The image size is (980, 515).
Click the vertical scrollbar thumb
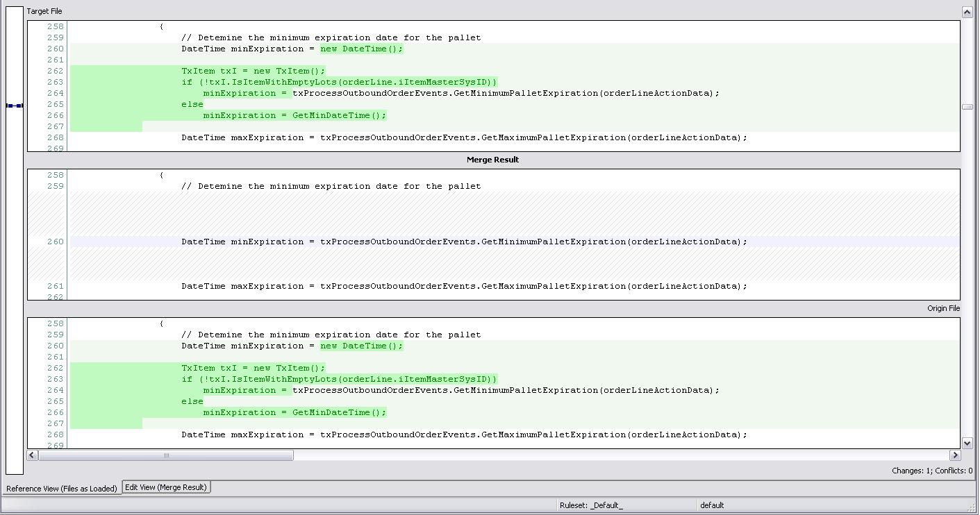(x=967, y=107)
